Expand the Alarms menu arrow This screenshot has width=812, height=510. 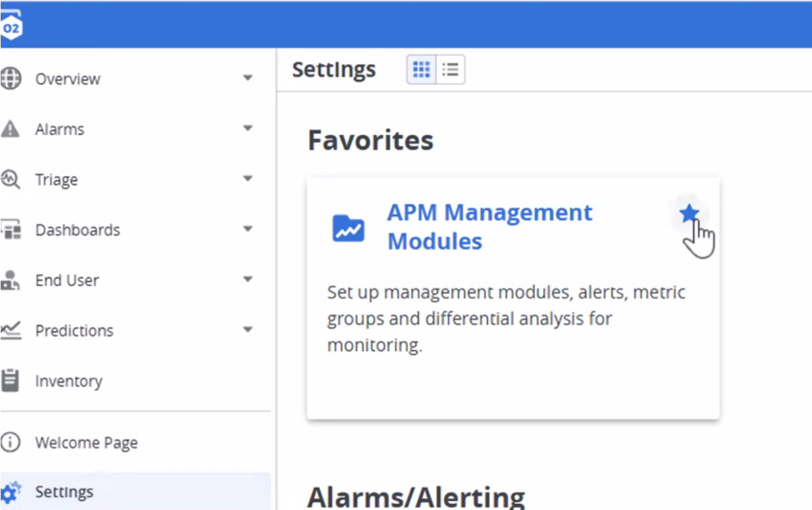(x=248, y=128)
